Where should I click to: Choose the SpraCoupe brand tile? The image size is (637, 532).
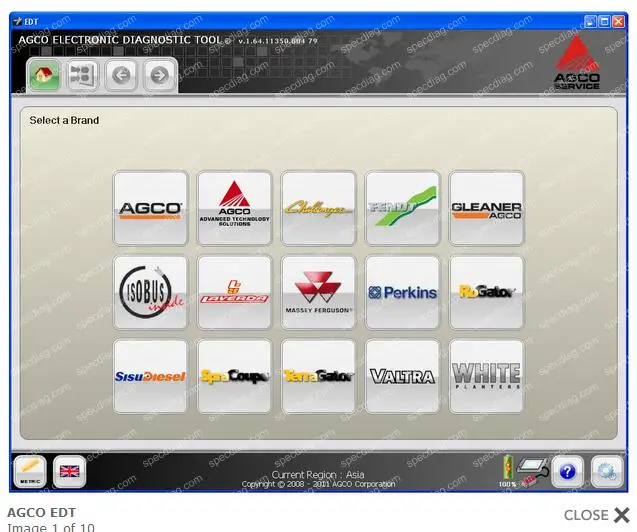(x=234, y=376)
